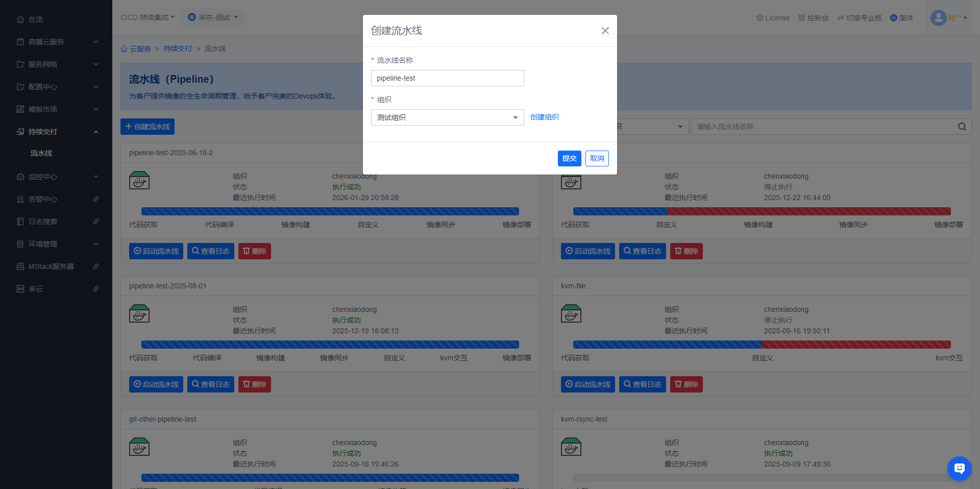Click the chat support robot icon

point(959,468)
